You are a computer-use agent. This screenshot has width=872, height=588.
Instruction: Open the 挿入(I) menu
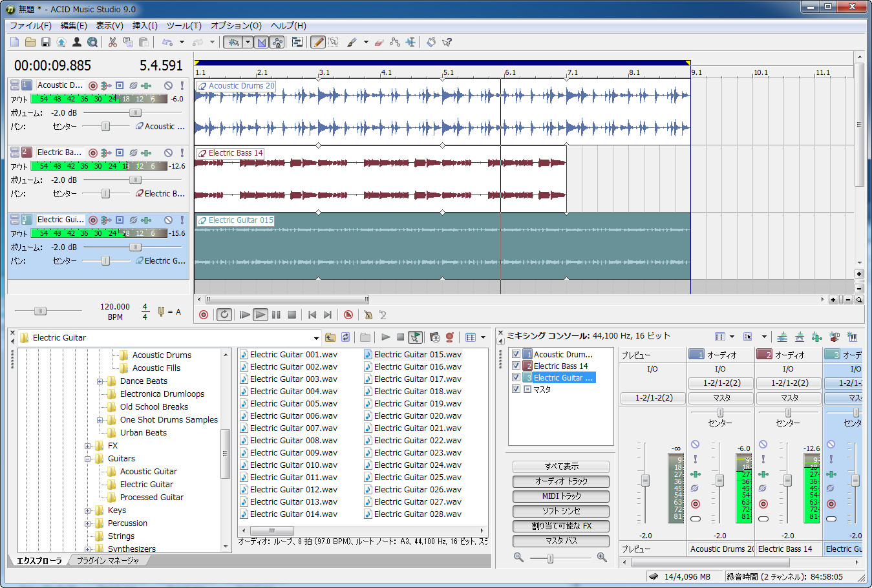pos(145,26)
